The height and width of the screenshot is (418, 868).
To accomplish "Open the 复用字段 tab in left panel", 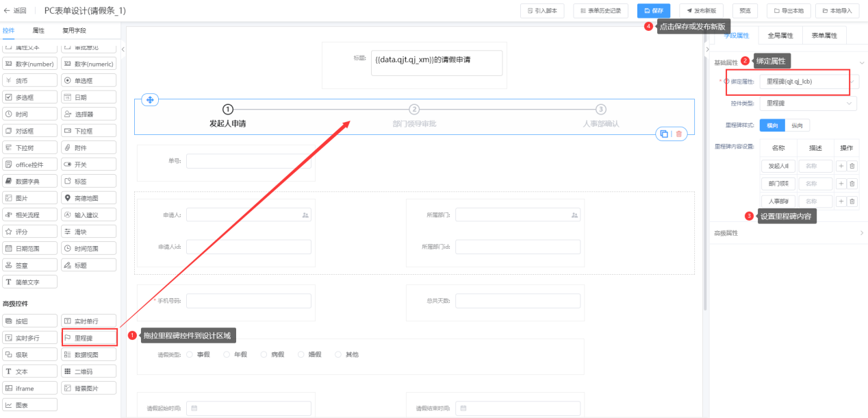I will point(74,31).
